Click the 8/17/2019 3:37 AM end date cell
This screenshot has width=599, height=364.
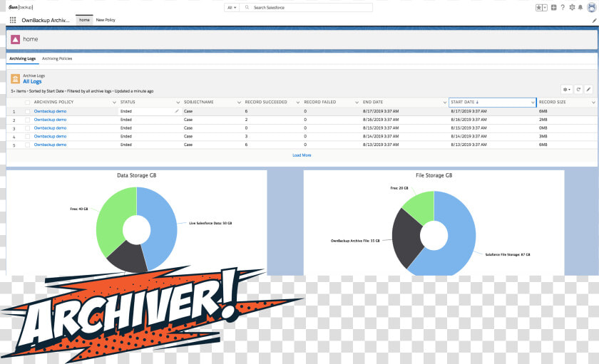pyautogui.click(x=381, y=111)
